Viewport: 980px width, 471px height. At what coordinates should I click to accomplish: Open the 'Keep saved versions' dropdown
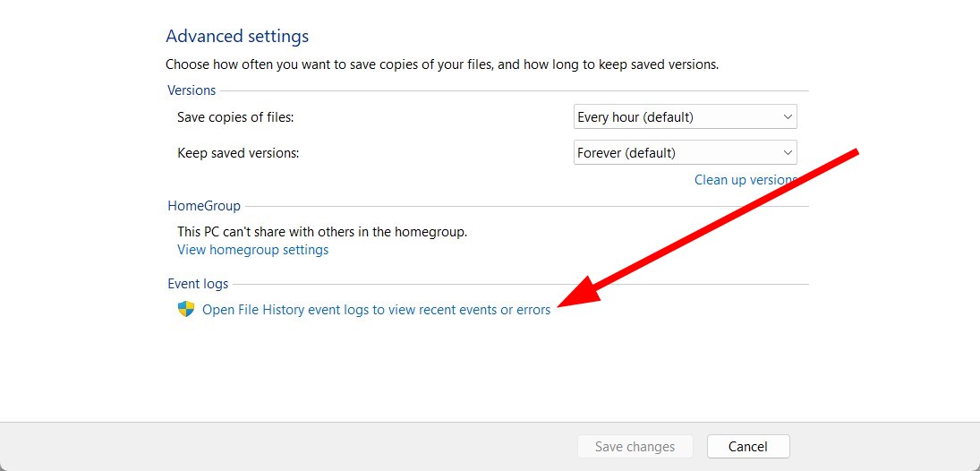click(685, 152)
